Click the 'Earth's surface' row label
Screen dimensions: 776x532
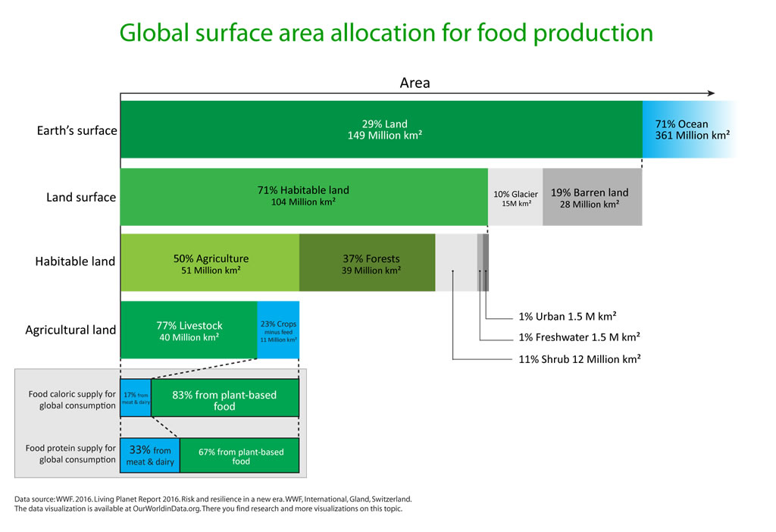(x=77, y=130)
